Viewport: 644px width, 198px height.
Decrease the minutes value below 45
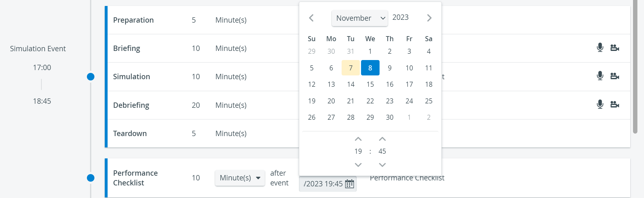click(382, 165)
